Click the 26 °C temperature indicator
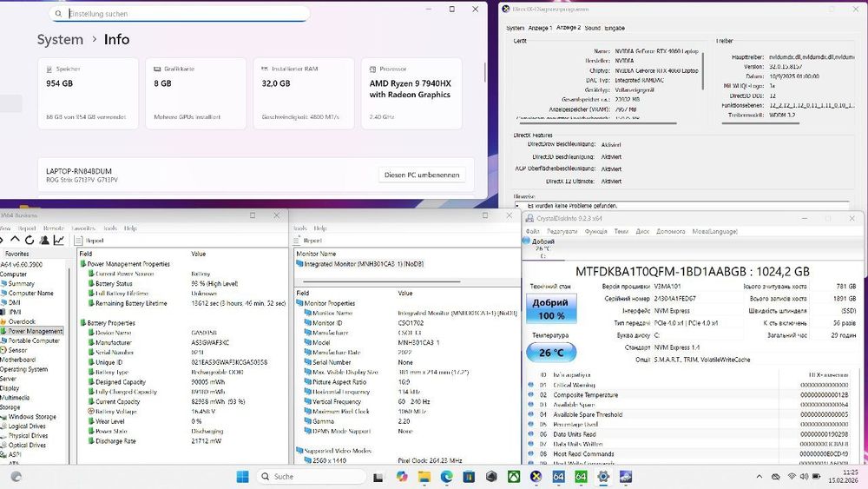Screen dimensions: 868x489 (x=551, y=353)
